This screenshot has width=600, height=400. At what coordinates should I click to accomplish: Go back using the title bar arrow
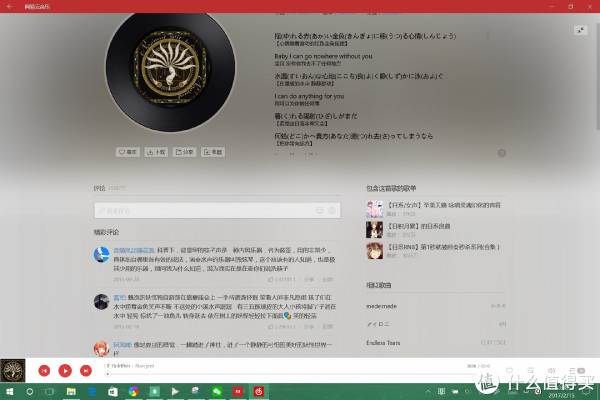pyautogui.click(x=9, y=7)
